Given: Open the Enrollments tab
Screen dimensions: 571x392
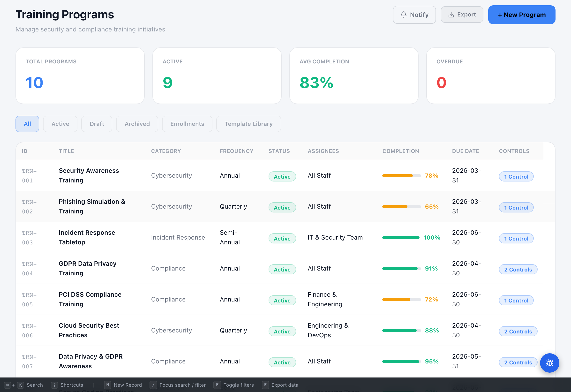Looking at the screenshot, I should tap(187, 124).
